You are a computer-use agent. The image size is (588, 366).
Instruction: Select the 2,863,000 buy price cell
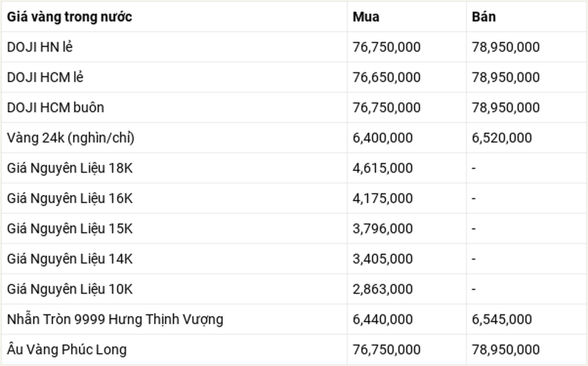point(383,290)
